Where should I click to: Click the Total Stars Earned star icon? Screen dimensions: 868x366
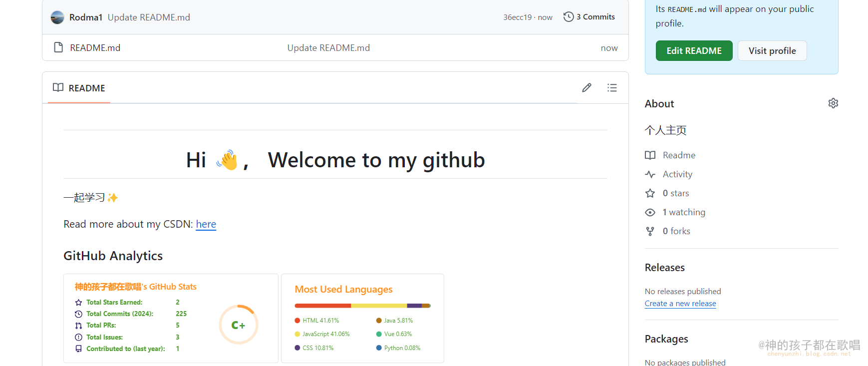click(x=78, y=302)
